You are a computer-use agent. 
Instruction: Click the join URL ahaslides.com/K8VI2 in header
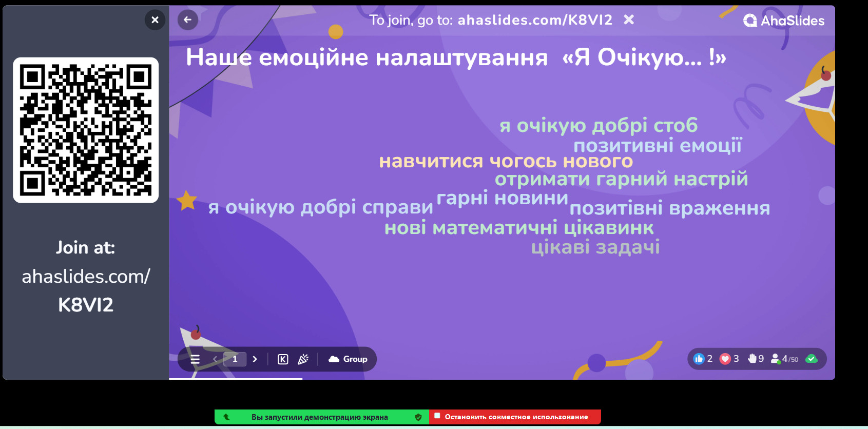535,20
